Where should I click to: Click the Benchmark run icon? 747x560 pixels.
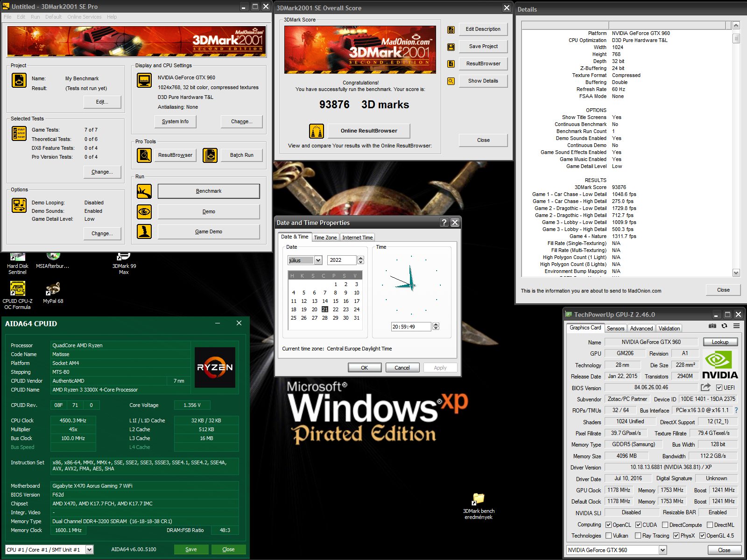(x=144, y=191)
